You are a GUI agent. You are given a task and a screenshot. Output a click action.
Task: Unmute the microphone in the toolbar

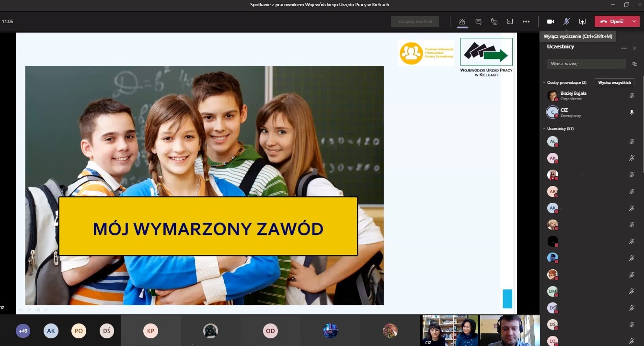tap(566, 22)
